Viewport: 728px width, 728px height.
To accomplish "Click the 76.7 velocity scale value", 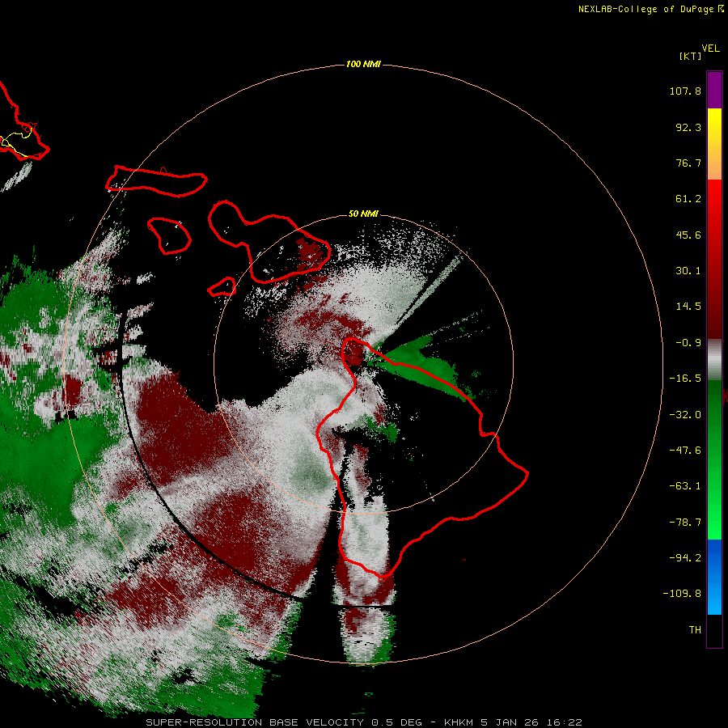I will click(x=688, y=163).
